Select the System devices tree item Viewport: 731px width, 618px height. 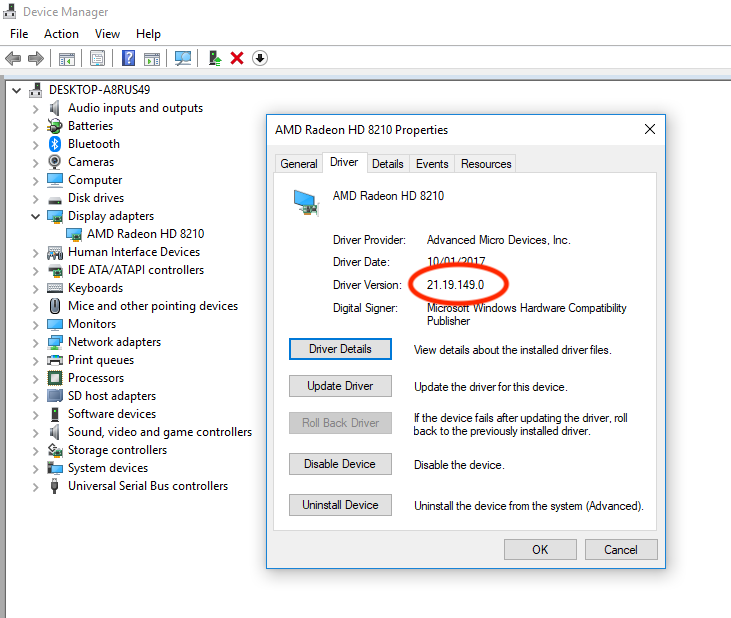108,468
